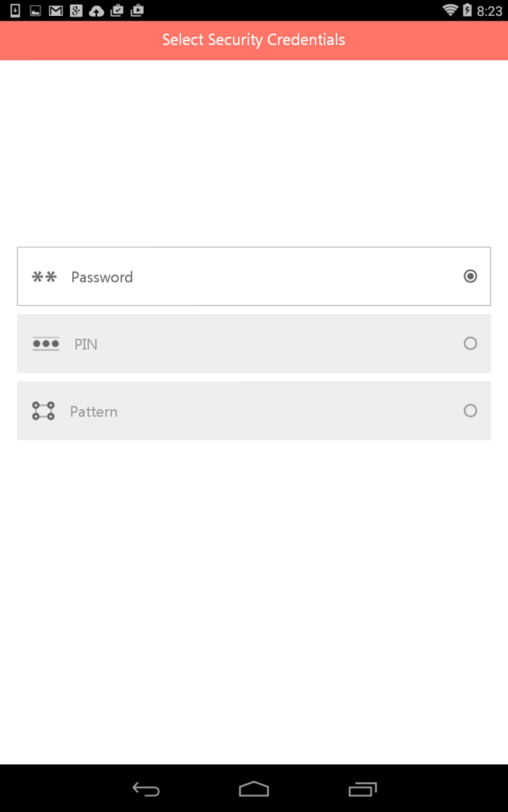This screenshot has height=812, width=508.
Task: Tap the cloud upload notification icon
Action: [96, 11]
